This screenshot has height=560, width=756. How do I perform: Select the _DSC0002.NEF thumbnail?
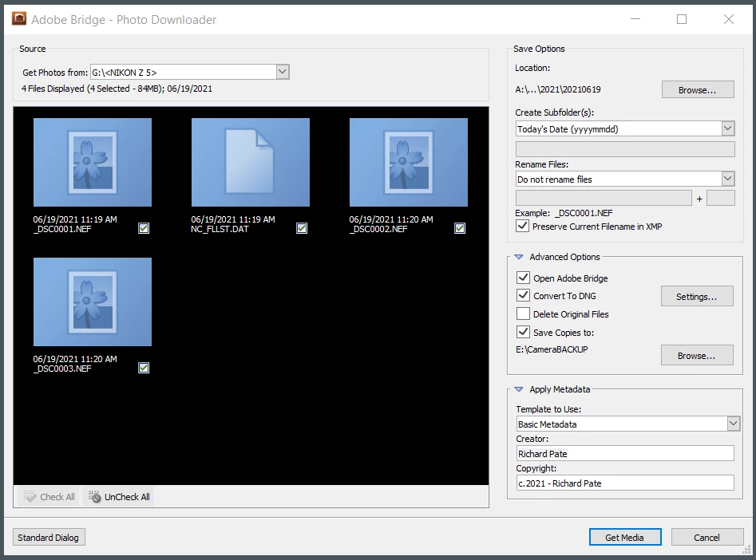pyautogui.click(x=409, y=163)
